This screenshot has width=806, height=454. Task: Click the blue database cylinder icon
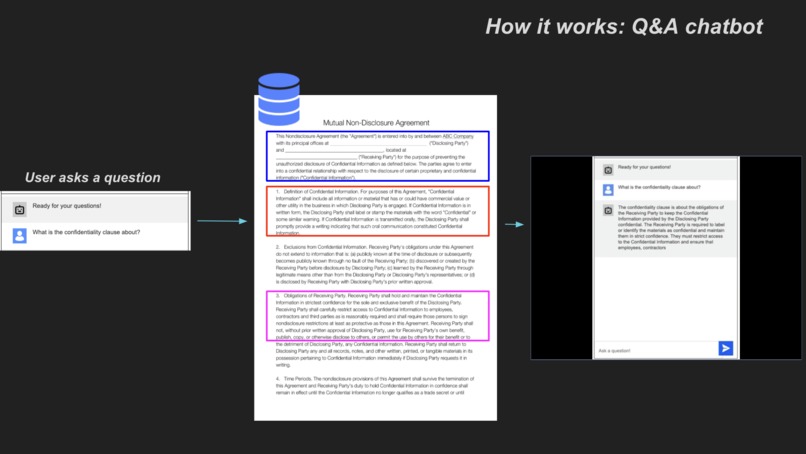coord(279,99)
